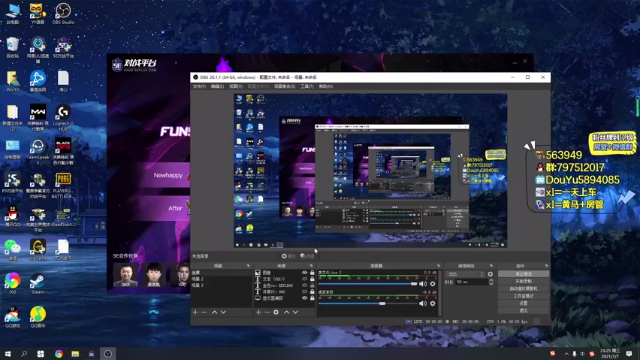Open 桌面音频 mixer settings gear
Image resolution: width=640 pixels, height=360 pixels.
tap(433, 303)
